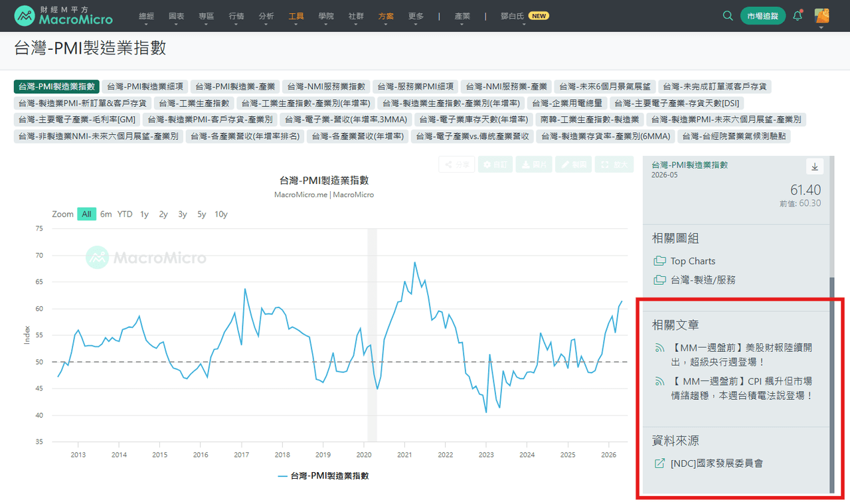Click the 市場追蹤 button
This screenshot has width=850, height=504.
(763, 16)
